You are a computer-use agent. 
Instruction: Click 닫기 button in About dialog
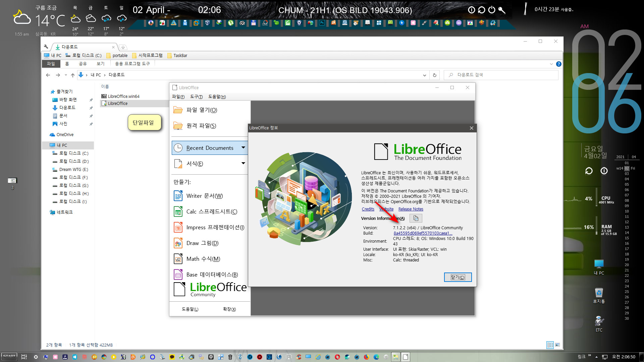pyautogui.click(x=458, y=277)
